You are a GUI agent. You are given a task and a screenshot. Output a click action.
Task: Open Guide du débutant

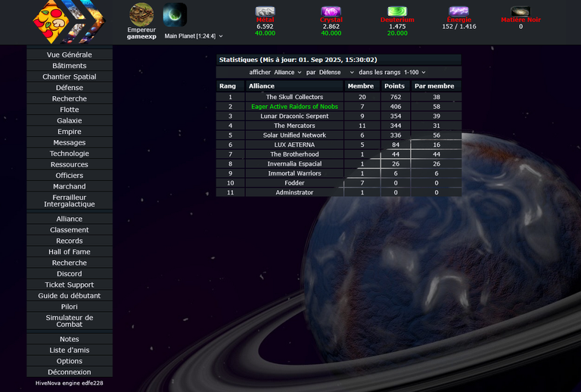[70, 295]
